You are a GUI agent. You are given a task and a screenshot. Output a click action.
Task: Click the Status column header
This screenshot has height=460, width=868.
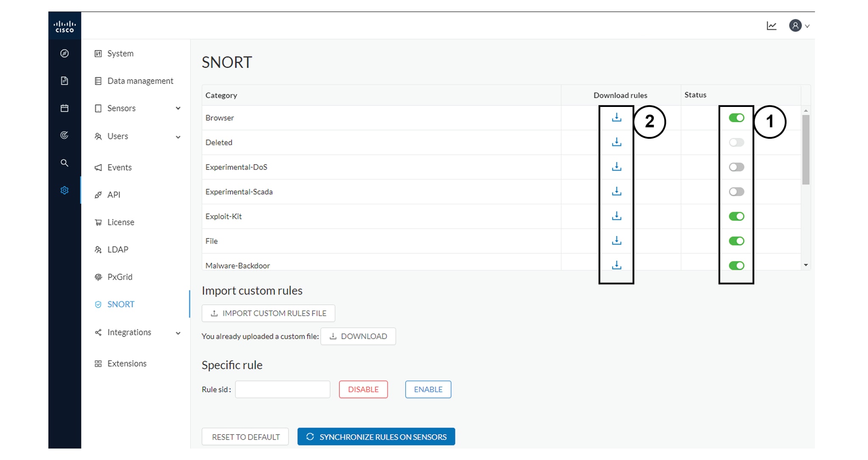pyautogui.click(x=695, y=95)
